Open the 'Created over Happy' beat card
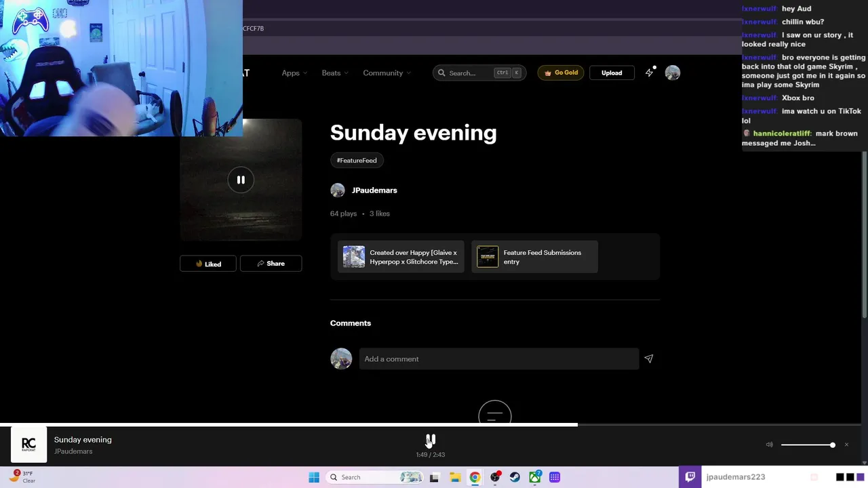This screenshot has width=868, height=488. tap(401, 257)
